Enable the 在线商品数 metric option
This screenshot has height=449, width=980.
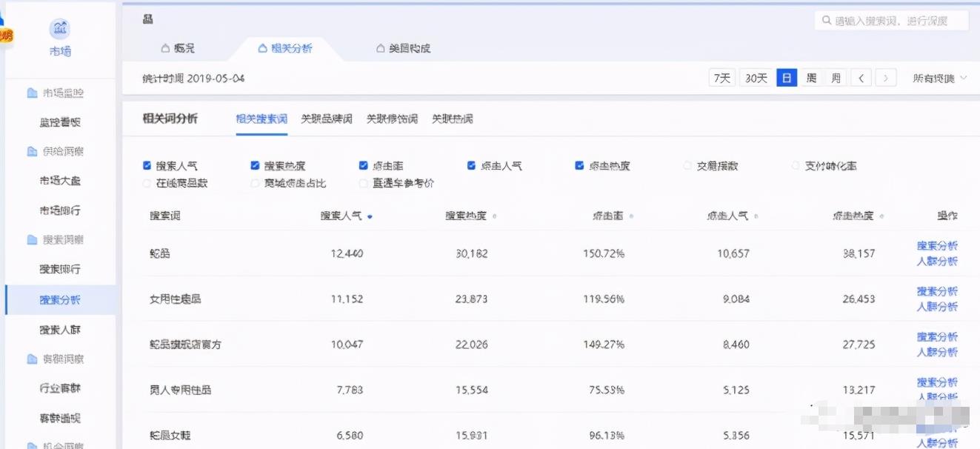click(147, 183)
